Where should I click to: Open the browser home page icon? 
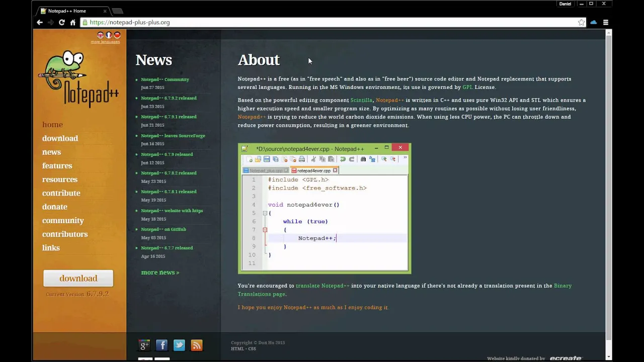[x=73, y=22]
